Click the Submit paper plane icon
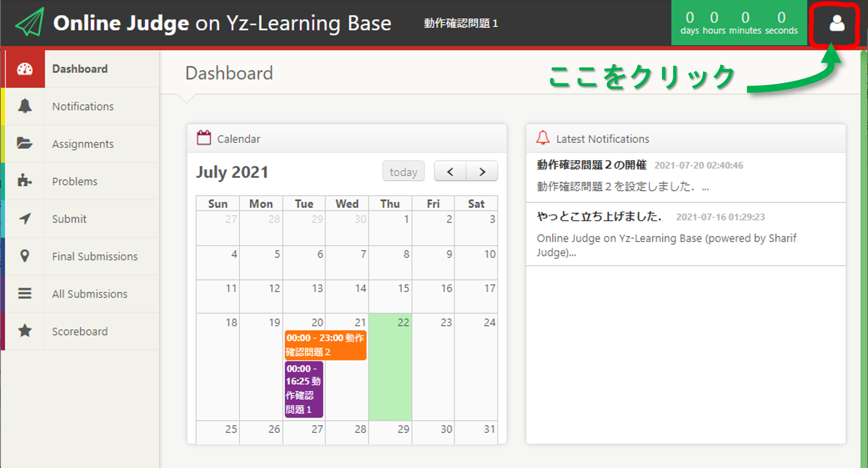Viewport: 868px width, 468px height. [25, 219]
